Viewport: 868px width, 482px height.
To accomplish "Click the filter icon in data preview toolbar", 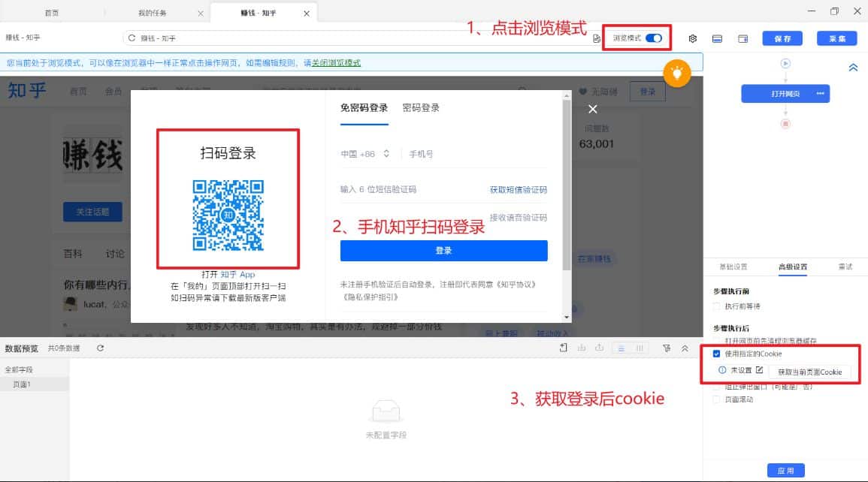I will point(666,348).
